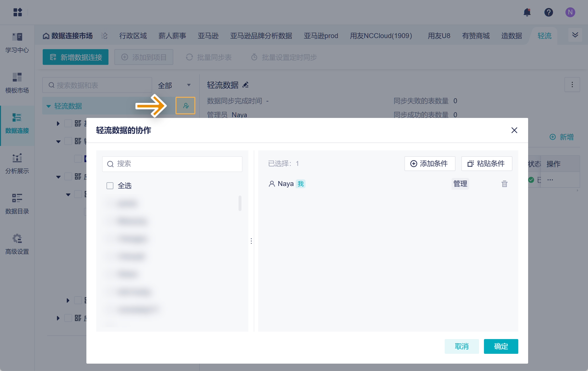Click the 添加条件 button
This screenshot has height=371, width=588.
pyautogui.click(x=429, y=164)
